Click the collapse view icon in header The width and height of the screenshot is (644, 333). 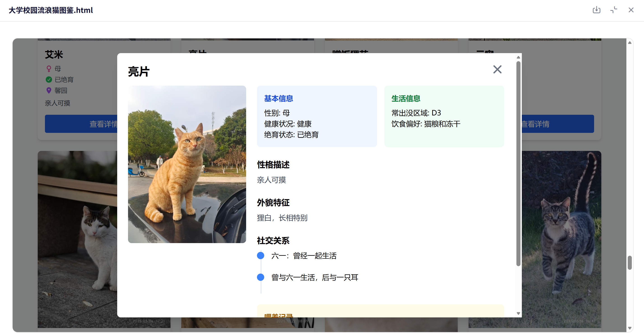(x=614, y=10)
